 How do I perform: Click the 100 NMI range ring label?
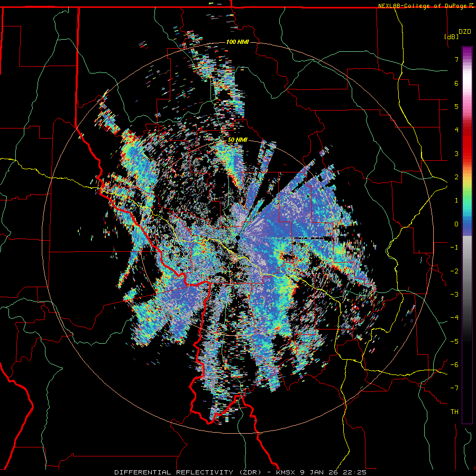[237, 42]
